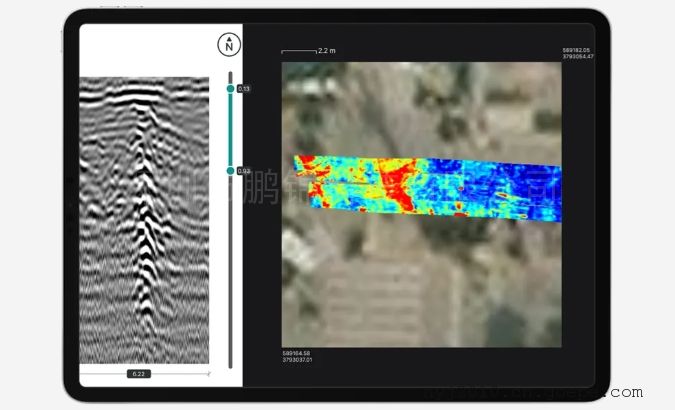Click the bottom end of the depth slider track
This screenshot has width=675, height=410.
coord(230,364)
